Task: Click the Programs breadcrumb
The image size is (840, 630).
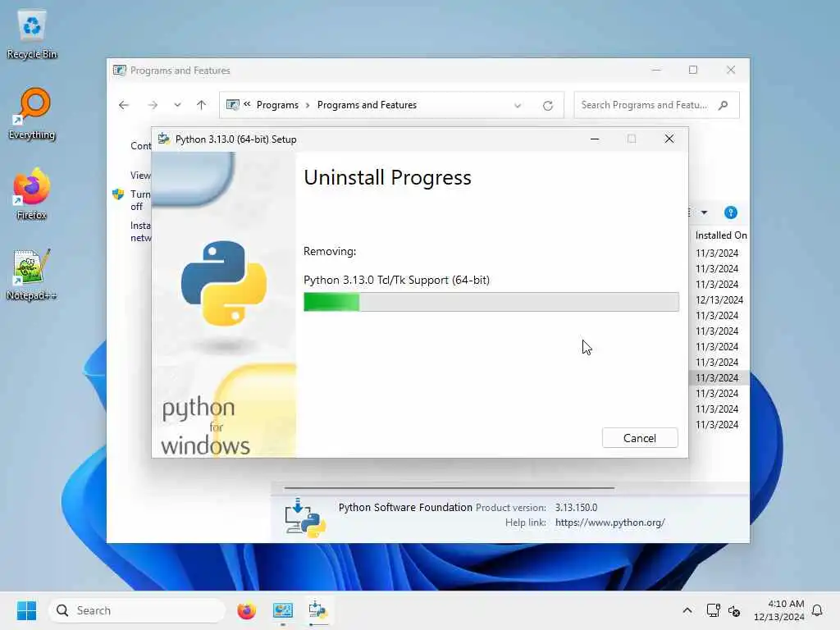Action: point(277,105)
